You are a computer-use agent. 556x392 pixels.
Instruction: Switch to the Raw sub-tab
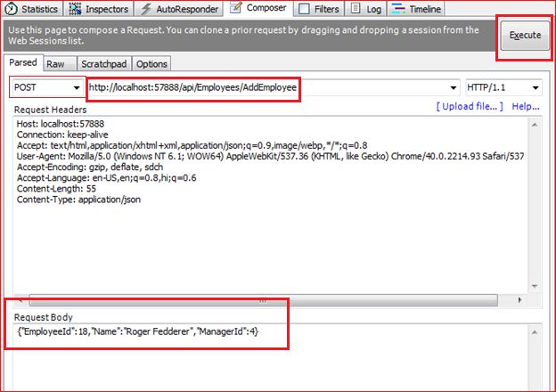point(59,64)
